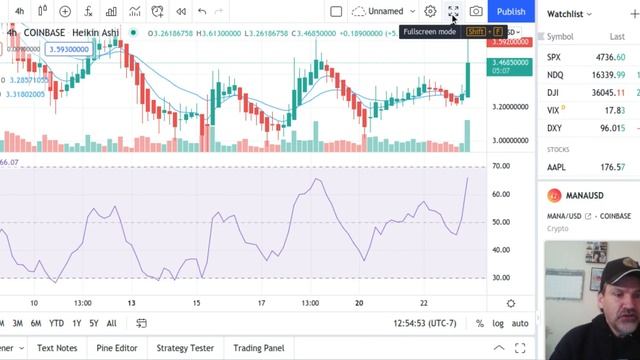Image resolution: width=640 pixels, height=360 pixels.
Task: Toggle auto scale mode
Action: point(520,323)
